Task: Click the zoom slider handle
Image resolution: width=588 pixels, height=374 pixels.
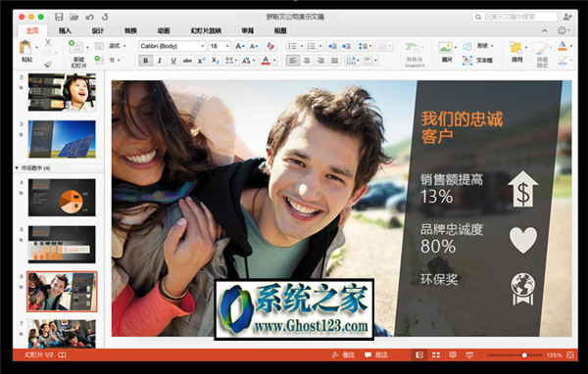Action: pyautogui.click(x=524, y=354)
